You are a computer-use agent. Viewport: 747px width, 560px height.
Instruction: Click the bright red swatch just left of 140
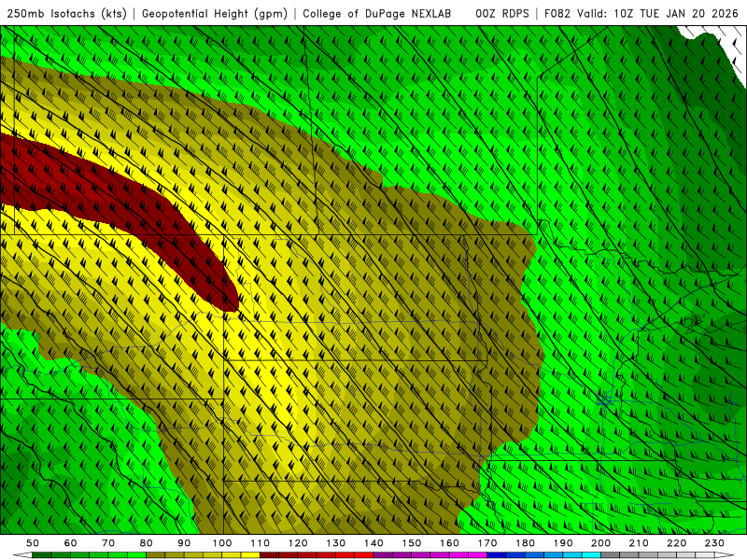coord(364,555)
